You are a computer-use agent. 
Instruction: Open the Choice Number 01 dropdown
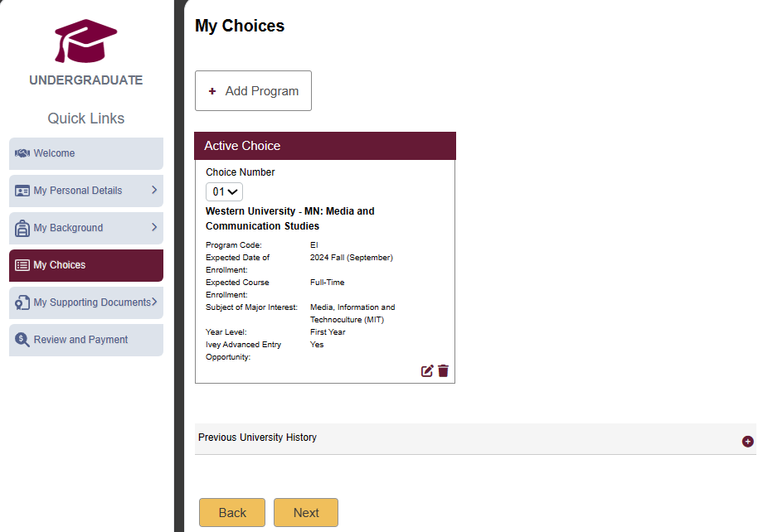pyautogui.click(x=224, y=191)
